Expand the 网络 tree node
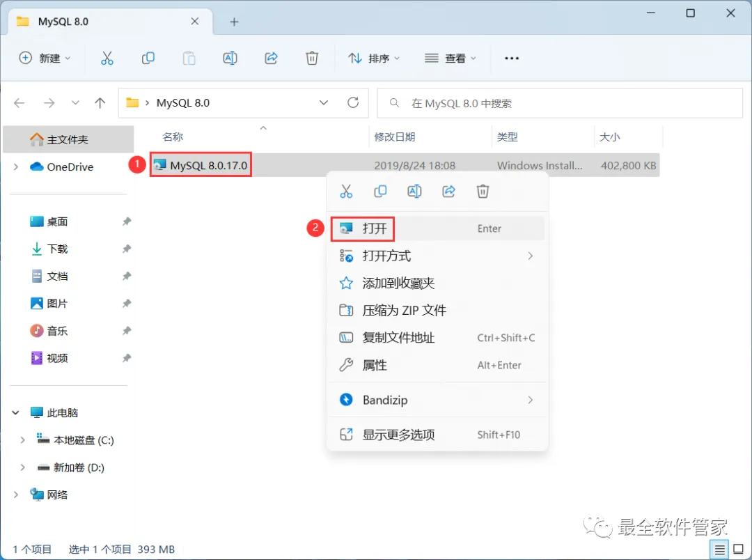The image size is (752, 560). click(x=16, y=495)
